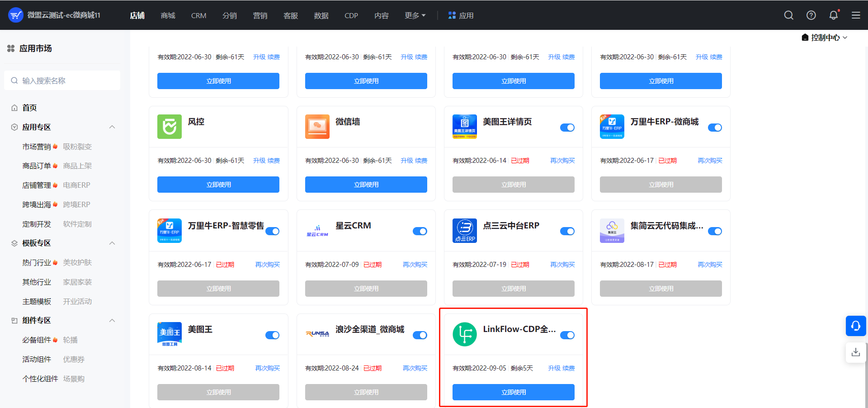Screen dimensions: 868x408
Task: Open the customer service headset button
Action: (856, 326)
